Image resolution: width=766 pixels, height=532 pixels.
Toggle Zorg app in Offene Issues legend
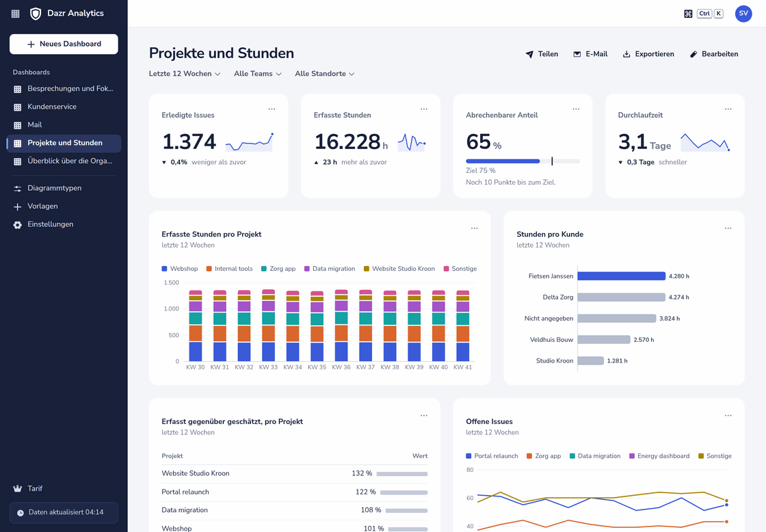click(x=544, y=456)
